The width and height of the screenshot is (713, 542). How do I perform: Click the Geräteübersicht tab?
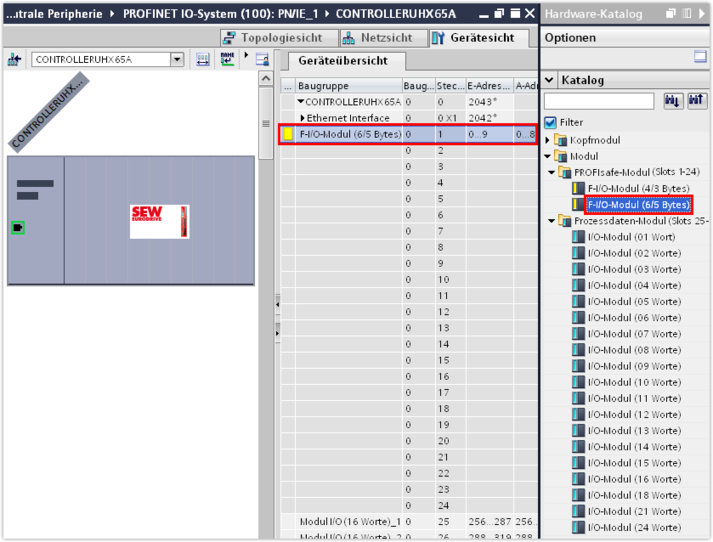[342, 61]
